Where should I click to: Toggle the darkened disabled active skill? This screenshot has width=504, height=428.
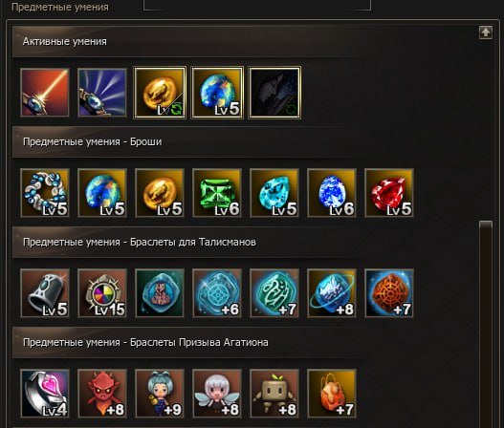click(x=274, y=93)
